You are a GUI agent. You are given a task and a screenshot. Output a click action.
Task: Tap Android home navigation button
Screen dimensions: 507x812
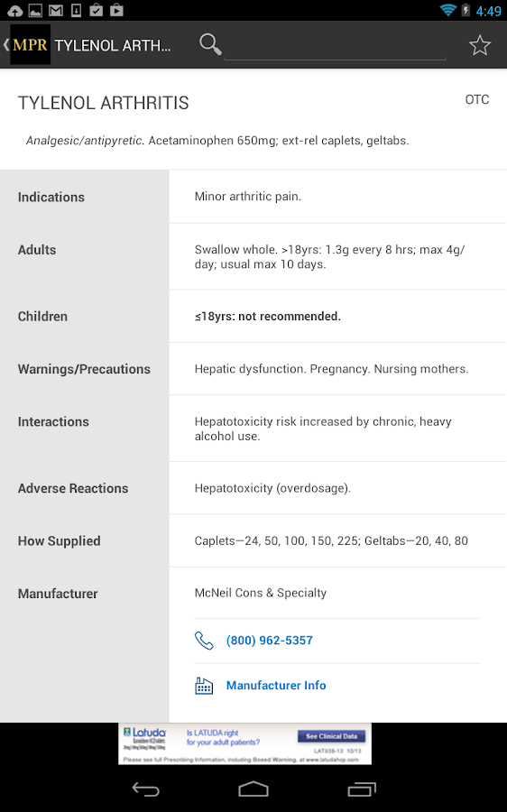coord(253,789)
